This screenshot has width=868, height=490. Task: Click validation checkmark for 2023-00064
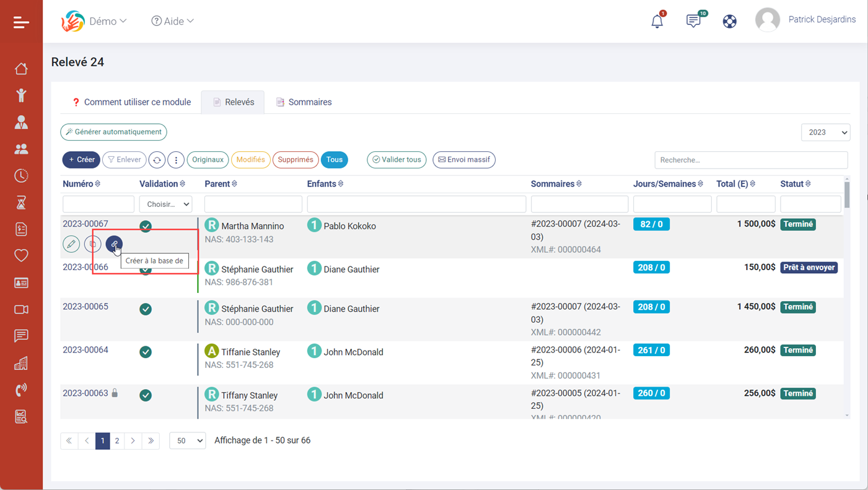tap(146, 352)
